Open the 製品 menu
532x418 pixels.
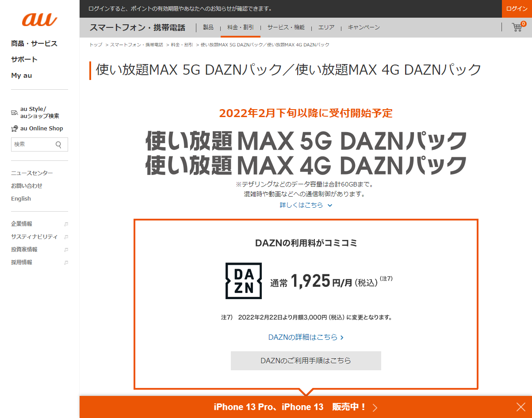pos(208,27)
